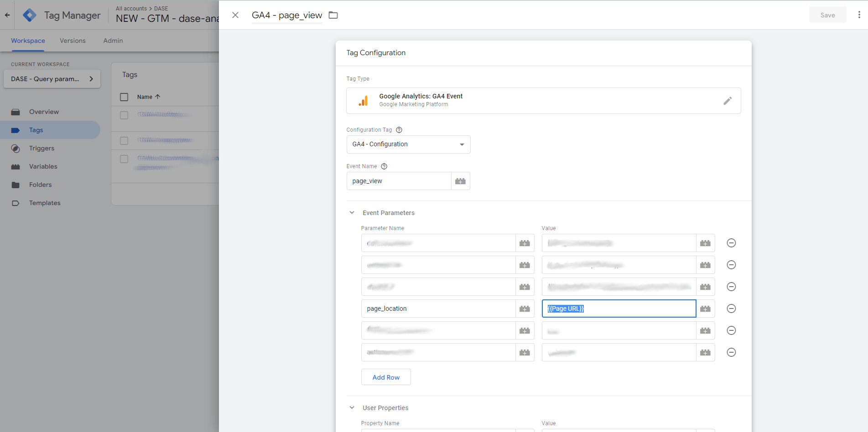
Task: Remove the third event parameter row
Action: [731, 287]
